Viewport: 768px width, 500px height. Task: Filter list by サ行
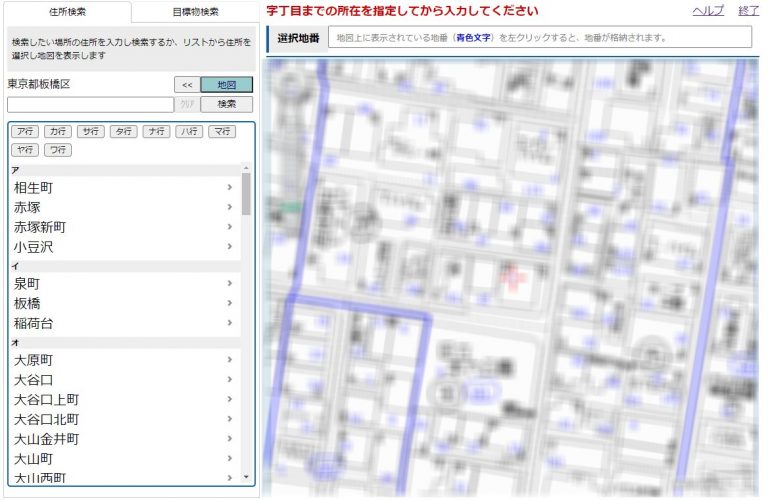click(x=91, y=131)
